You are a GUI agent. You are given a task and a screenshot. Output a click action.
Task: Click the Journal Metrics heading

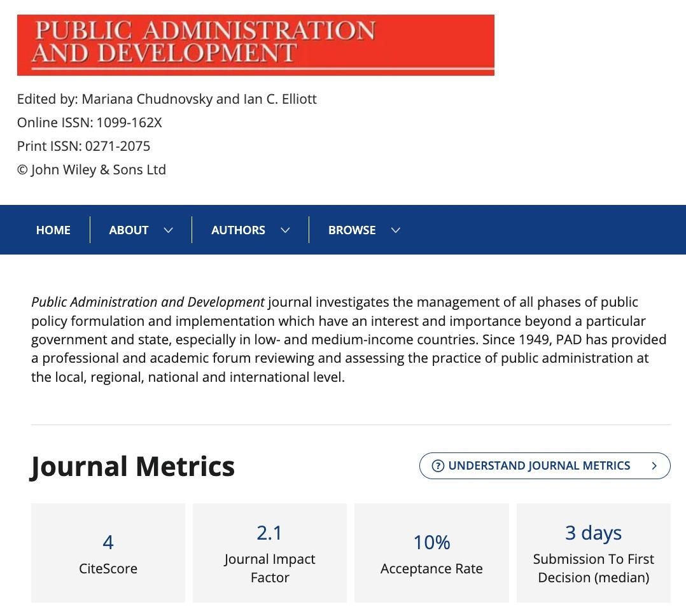133,466
